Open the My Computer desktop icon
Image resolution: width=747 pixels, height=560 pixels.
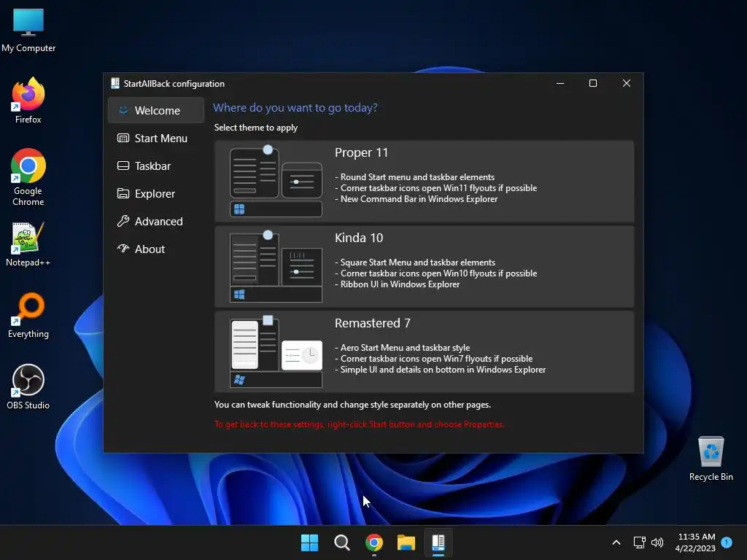[28, 31]
